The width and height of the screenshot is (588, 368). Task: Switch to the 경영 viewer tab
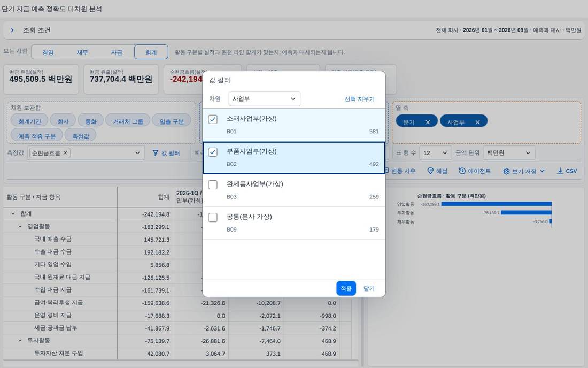(48, 52)
